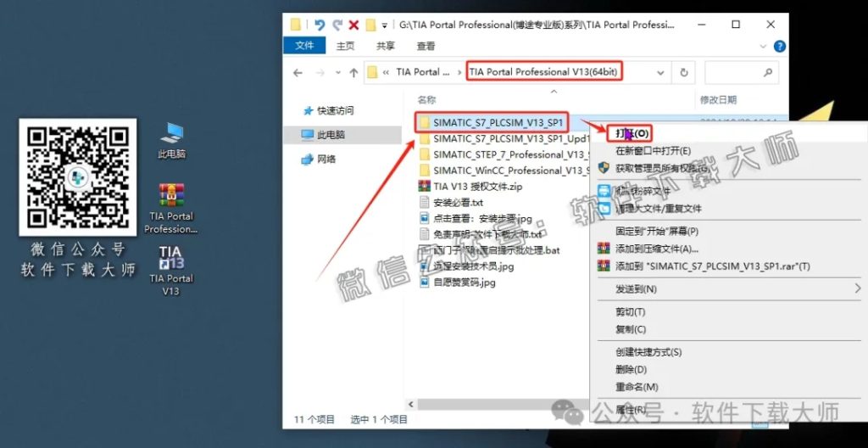Choose 清理大文件/重复文件 in context menu
This screenshot has width=868, height=448.
pyautogui.click(x=649, y=209)
